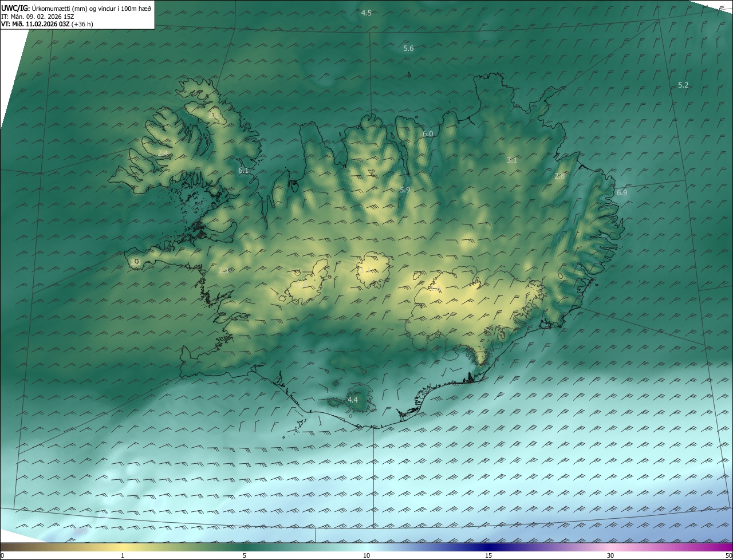Click the 4.5 value at the top of the map
This screenshot has height=560, width=733.
(x=366, y=13)
